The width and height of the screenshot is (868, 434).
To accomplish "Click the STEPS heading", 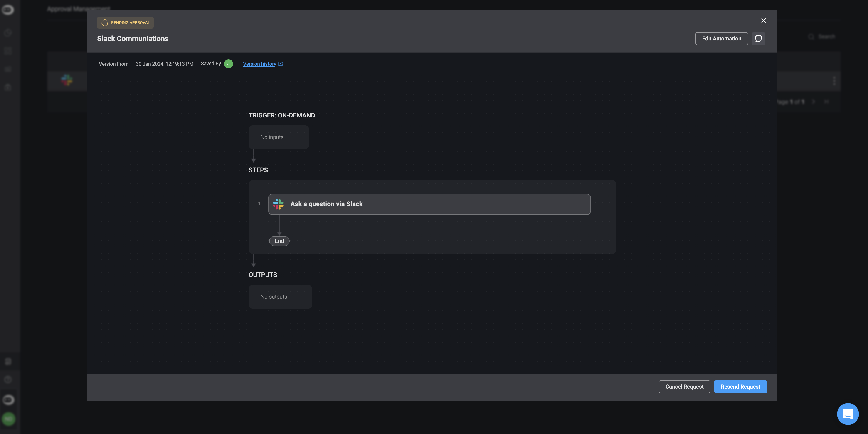I will [x=258, y=170].
